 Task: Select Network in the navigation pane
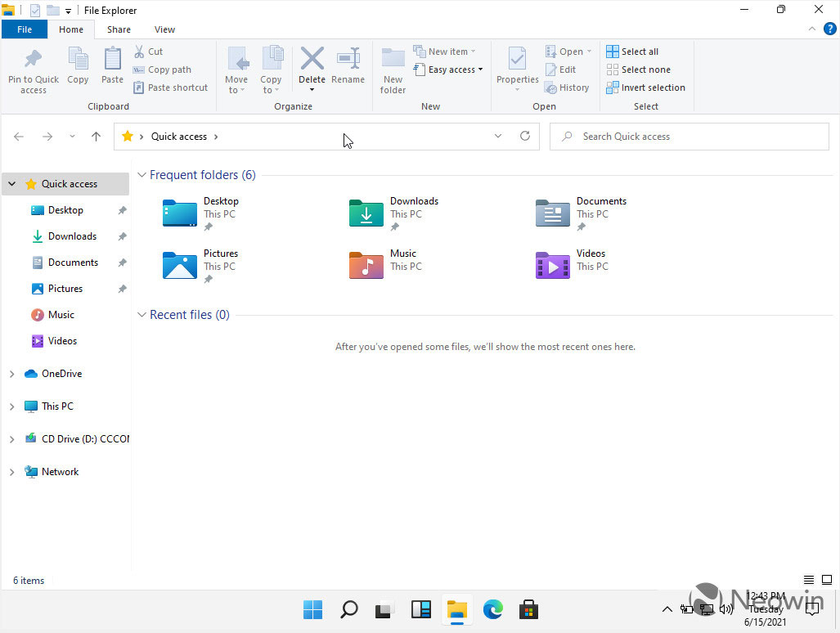click(60, 472)
